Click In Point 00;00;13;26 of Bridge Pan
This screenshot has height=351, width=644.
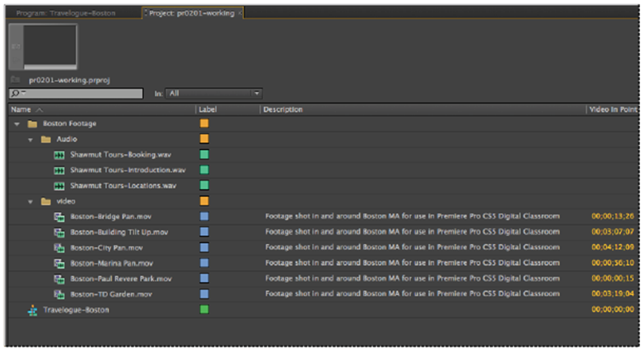(612, 216)
